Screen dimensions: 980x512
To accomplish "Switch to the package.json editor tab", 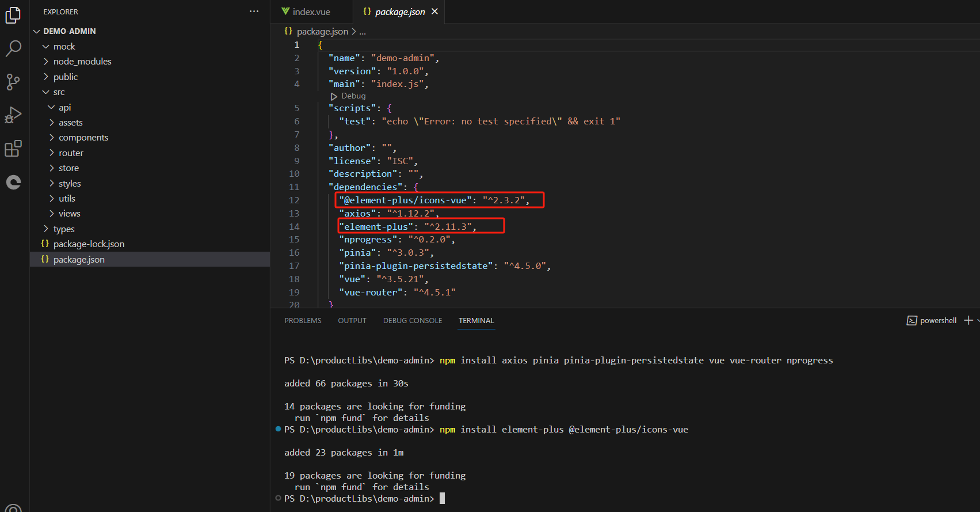I will point(400,12).
